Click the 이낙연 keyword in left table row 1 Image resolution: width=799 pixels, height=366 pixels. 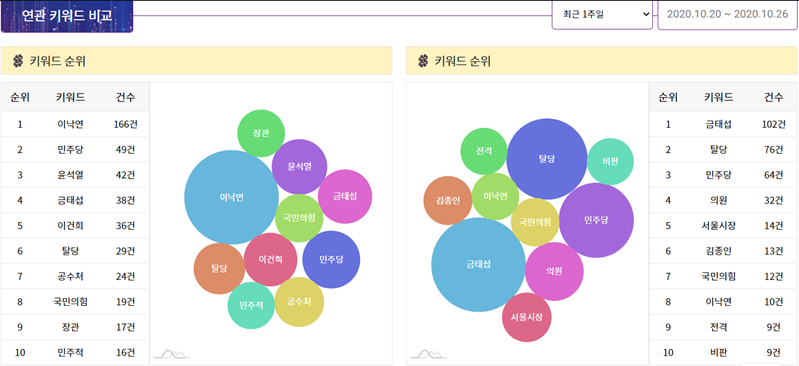click(70, 124)
